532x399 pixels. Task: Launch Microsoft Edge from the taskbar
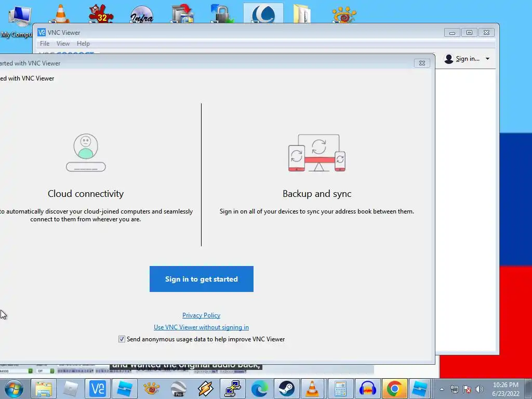[260, 389]
